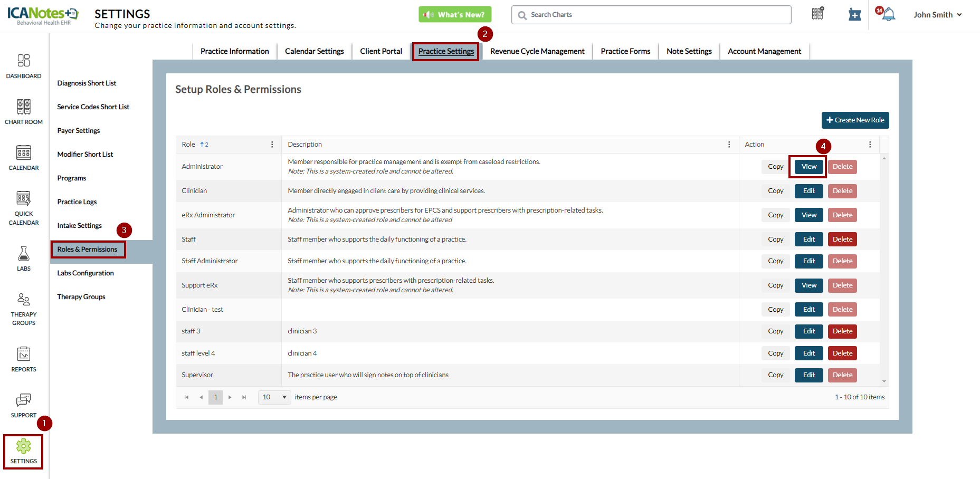Image resolution: width=980 pixels, height=479 pixels.
Task: Open the Description column options menu
Action: (729, 145)
